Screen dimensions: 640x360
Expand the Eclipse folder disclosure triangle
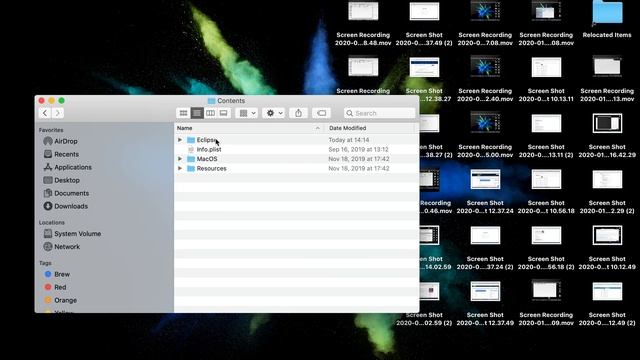180,140
